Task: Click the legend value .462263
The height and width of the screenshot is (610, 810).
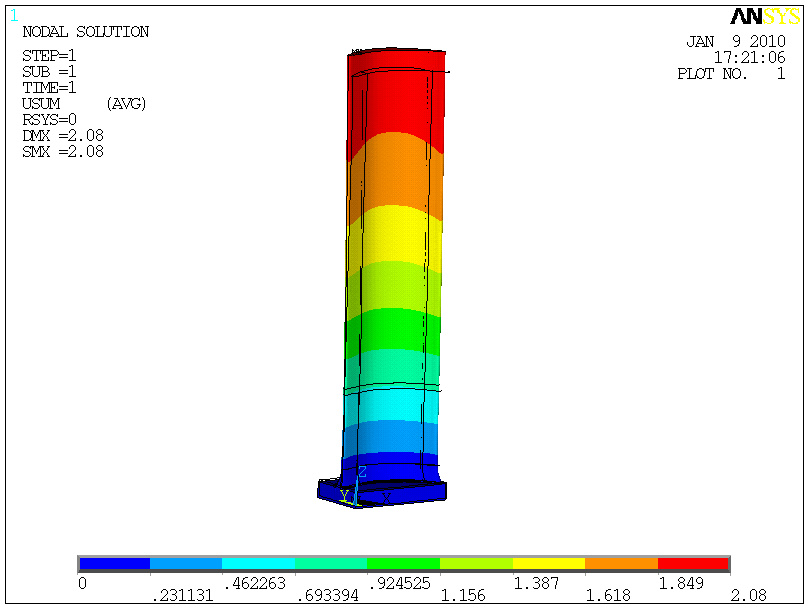Action: point(255,584)
